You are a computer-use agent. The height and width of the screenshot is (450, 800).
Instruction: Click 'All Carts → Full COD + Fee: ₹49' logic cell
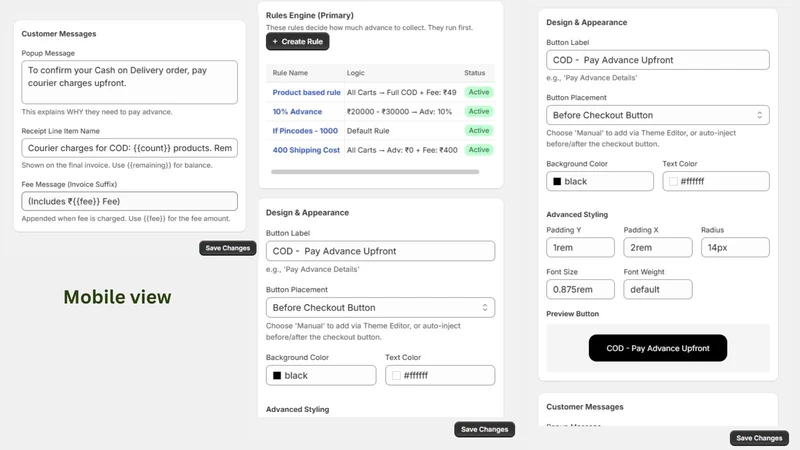tap(402, 92)
